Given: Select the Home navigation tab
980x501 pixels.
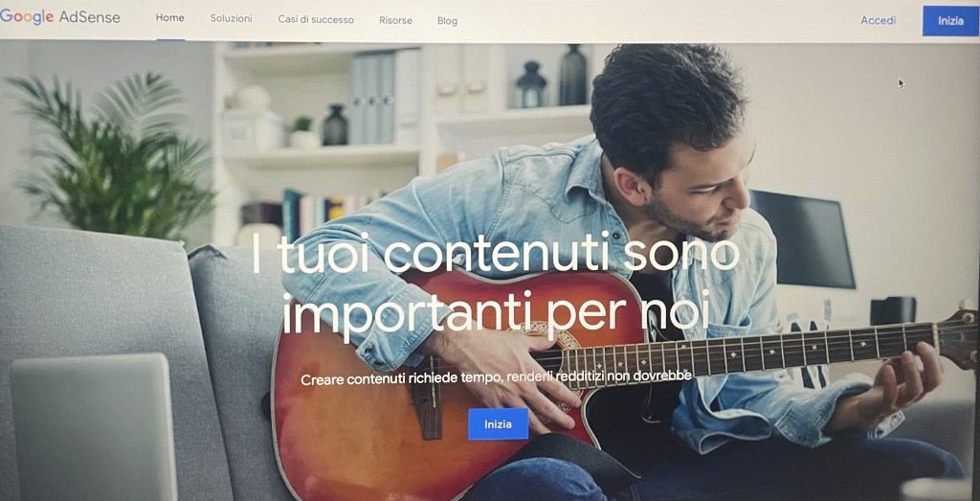Looking at the screenshot, I should click(x=170, y=18).
